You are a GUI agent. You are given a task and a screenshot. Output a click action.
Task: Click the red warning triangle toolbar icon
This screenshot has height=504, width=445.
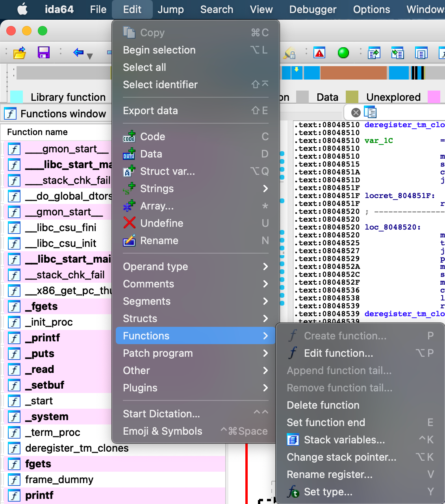[x=320, y=52]
